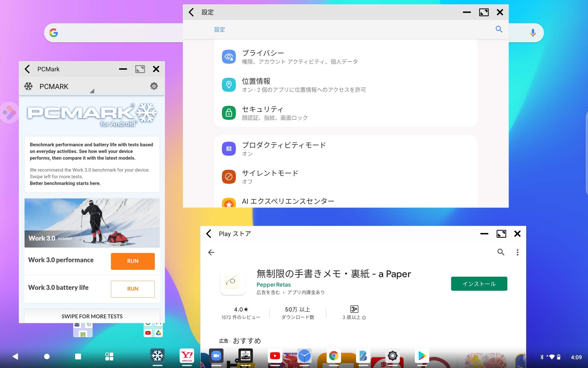Open Asphalt game from the taskbar
This screenshot has height=368, width=588.
tap(245, 356)
